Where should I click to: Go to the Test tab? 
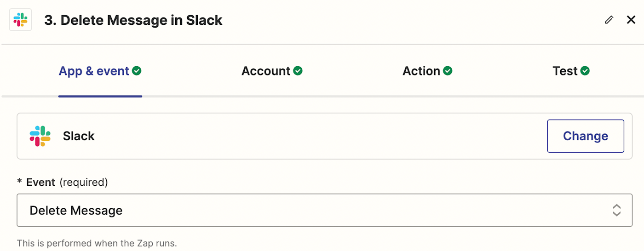point(565,71)
